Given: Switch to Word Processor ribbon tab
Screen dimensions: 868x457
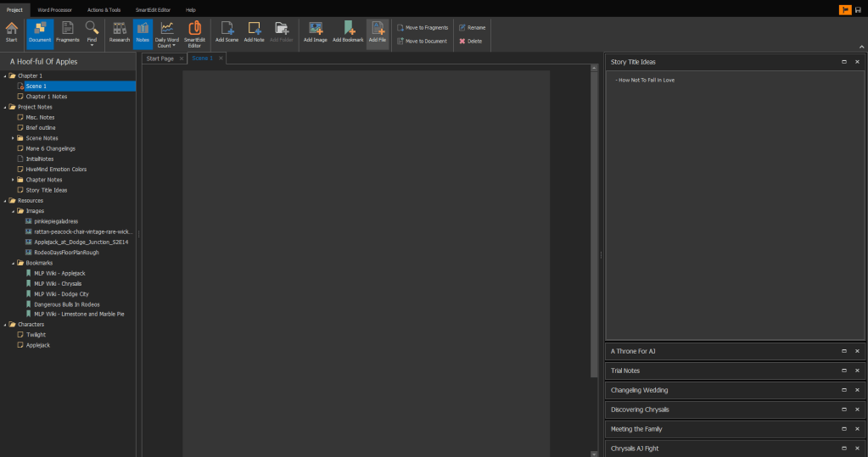Looking at the screenshot, I should (53, 9).
